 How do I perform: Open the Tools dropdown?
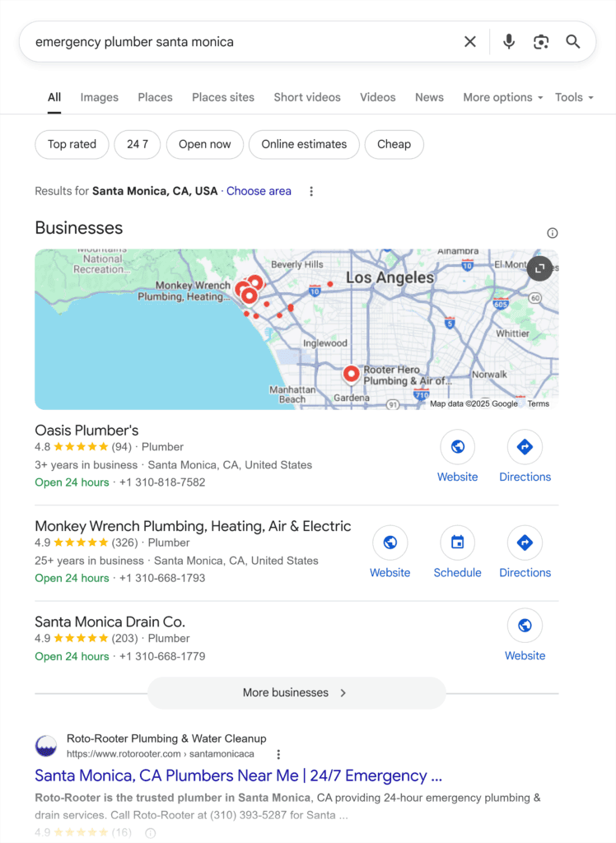pyautogui.click(x=574, y=97)
